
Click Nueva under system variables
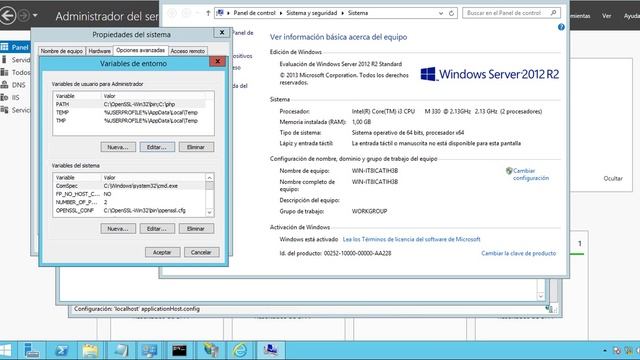(118, 229)
